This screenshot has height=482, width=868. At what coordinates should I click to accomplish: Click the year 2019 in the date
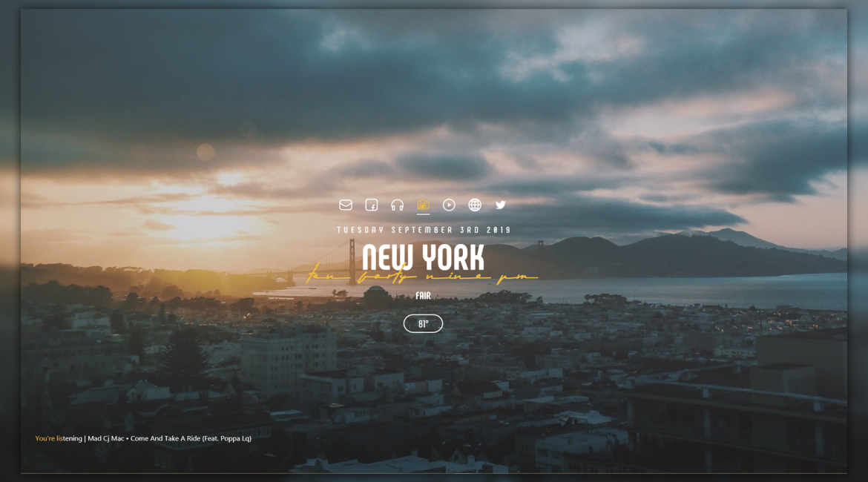(x=499, y=230)
